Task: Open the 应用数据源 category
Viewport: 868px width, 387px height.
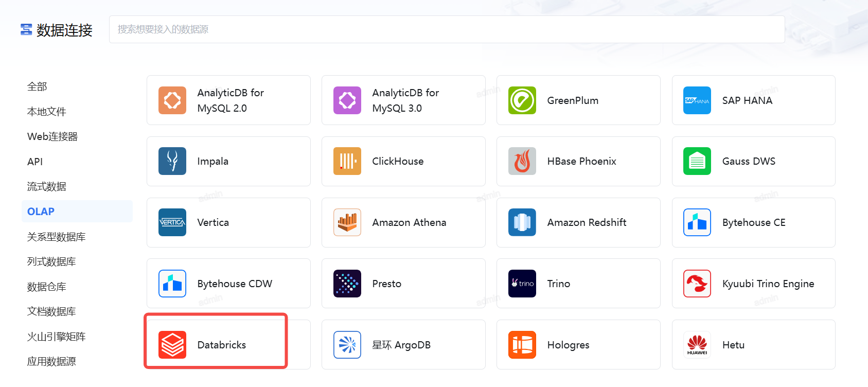Action: [51, 361]
